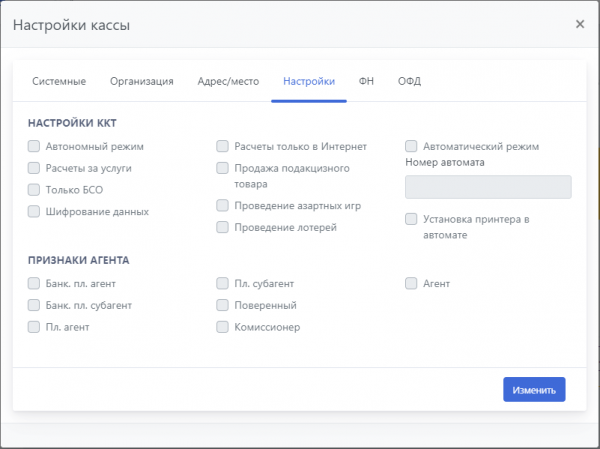The height and width of the screenshot is (449, 600).
Task: Enable Расчеты только в Интернет
Action: [222, 146]
